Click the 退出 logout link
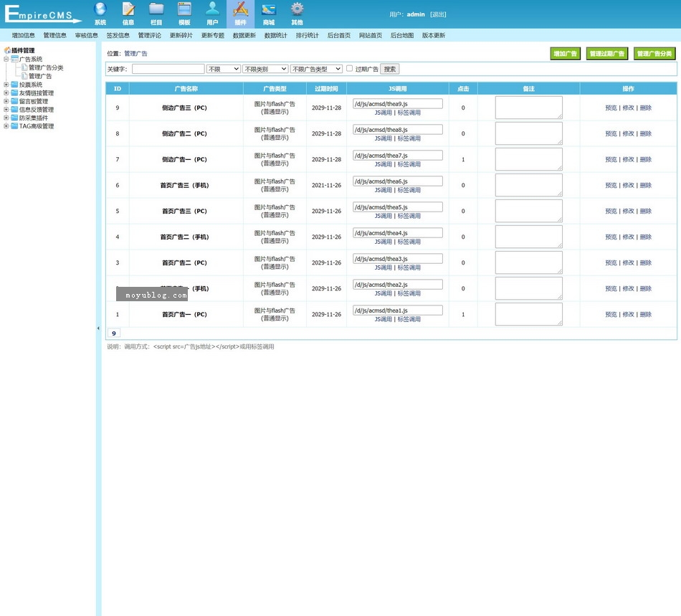This screenshot has width=681, height=616. click(438, 14)
